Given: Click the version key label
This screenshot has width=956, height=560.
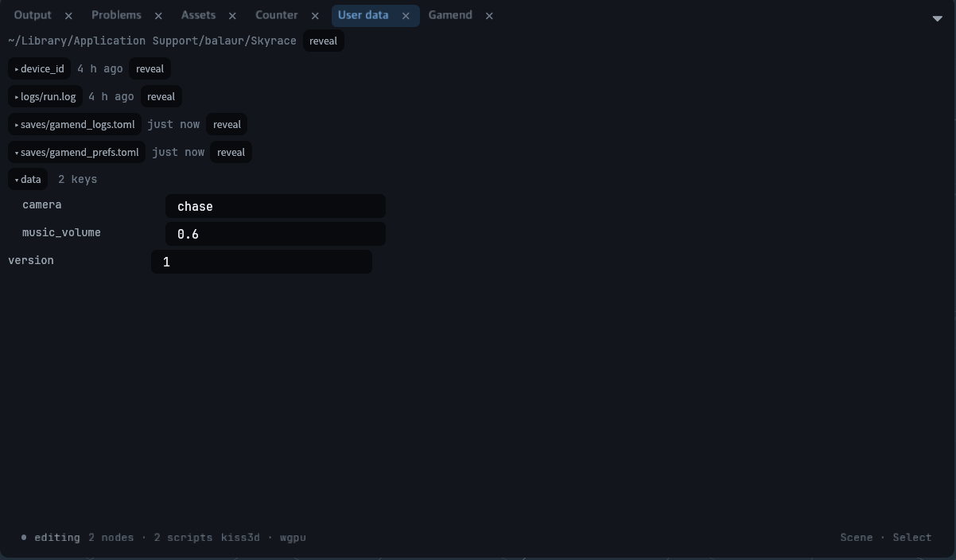Looking at the screenshot, I should point(31,260).
